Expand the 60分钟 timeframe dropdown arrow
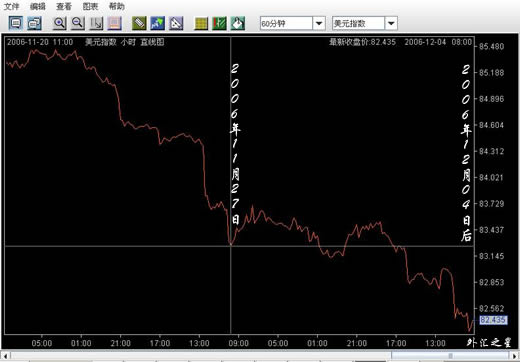520x362 pixels. (x=319, y=24)
